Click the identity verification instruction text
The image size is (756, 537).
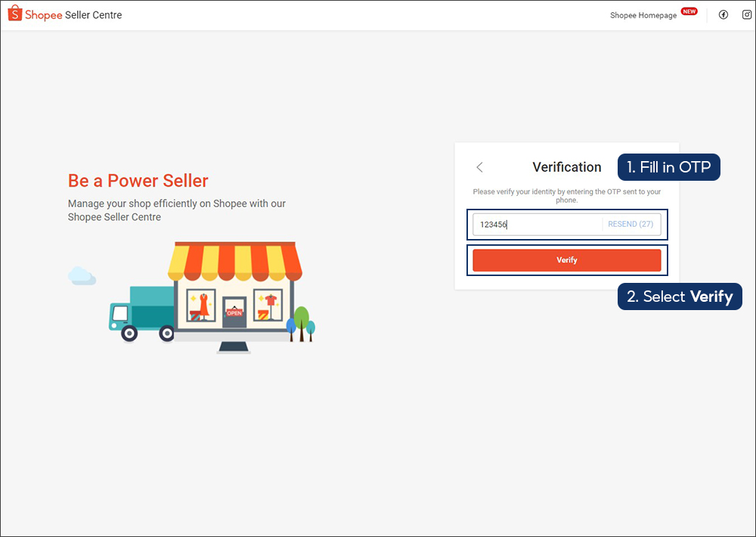click(566, 195)
